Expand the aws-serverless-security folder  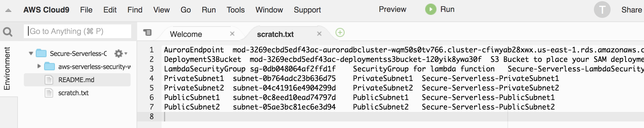[39, 66]
